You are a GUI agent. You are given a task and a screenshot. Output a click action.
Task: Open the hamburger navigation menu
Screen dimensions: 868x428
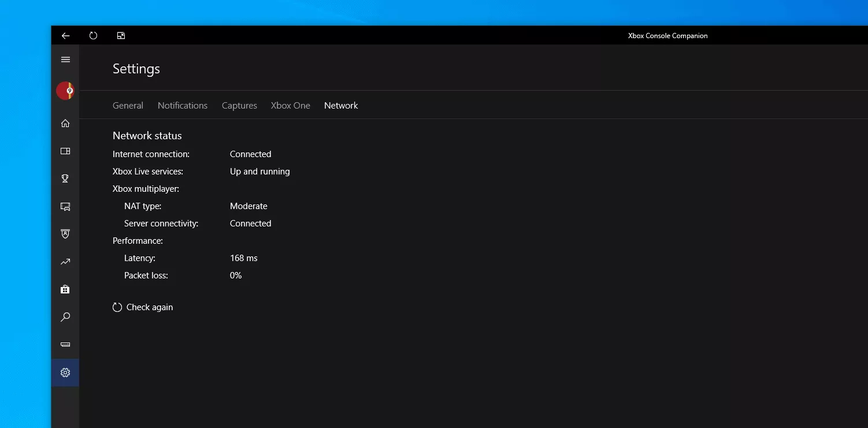(x=65, y=59)
